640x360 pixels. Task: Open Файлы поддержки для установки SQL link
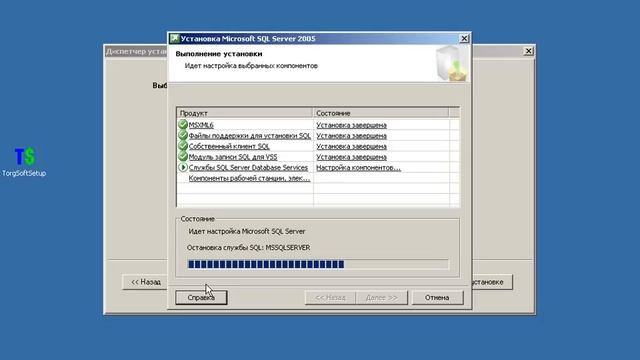[x=249, y=136]
